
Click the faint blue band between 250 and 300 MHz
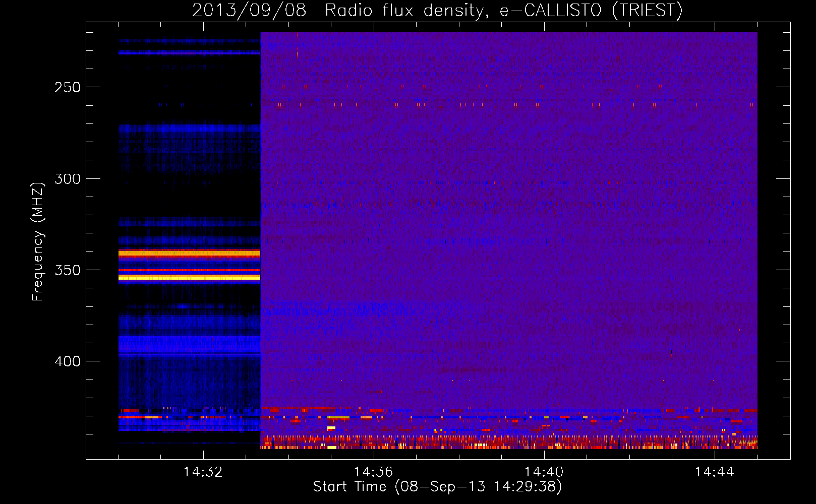coord(189,129)
